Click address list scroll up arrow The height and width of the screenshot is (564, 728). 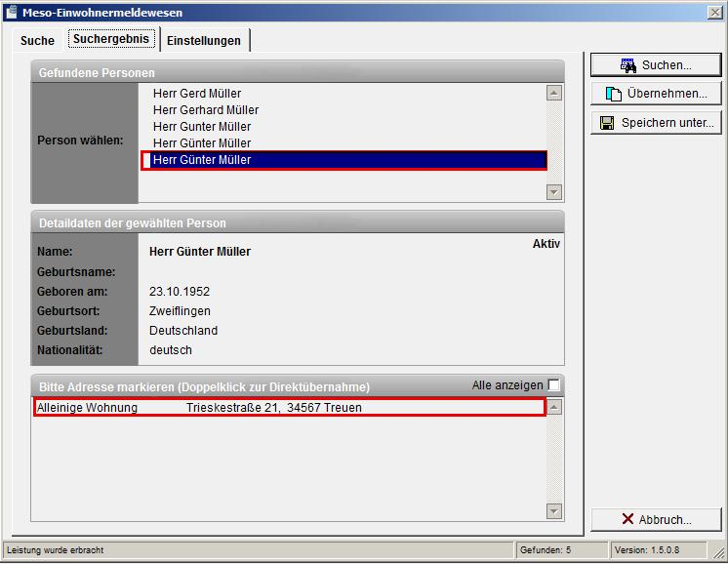pyautogui.click(x=553, y=407)
